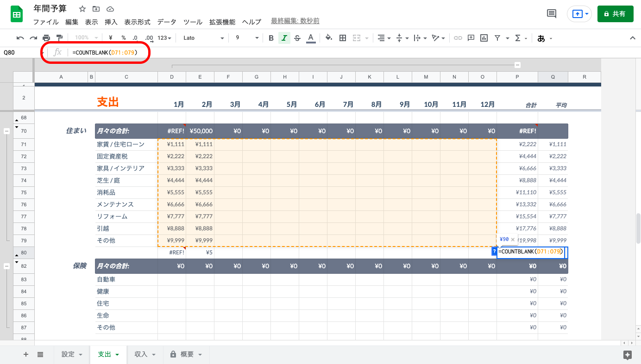The width and height of the screenshot is (641, 364).
Task: Open the fill color picker
Action: pos(329,38)
